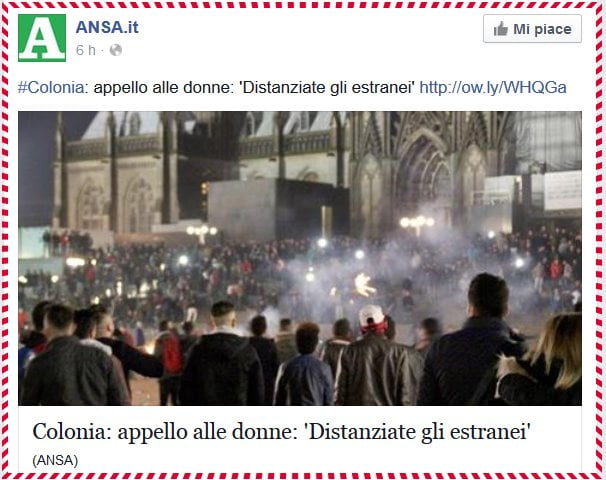Click the burning firework flare in photo
The width and height of the screenshot is (606, 480).
coord(364,285)
